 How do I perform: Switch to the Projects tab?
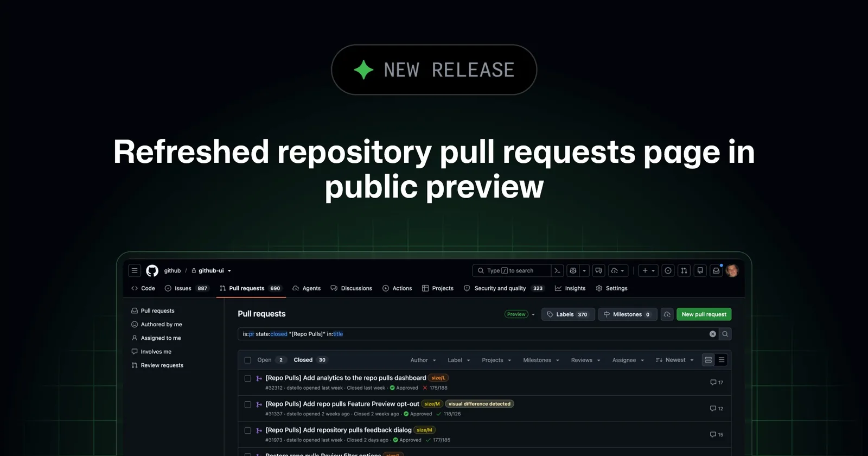438,288
